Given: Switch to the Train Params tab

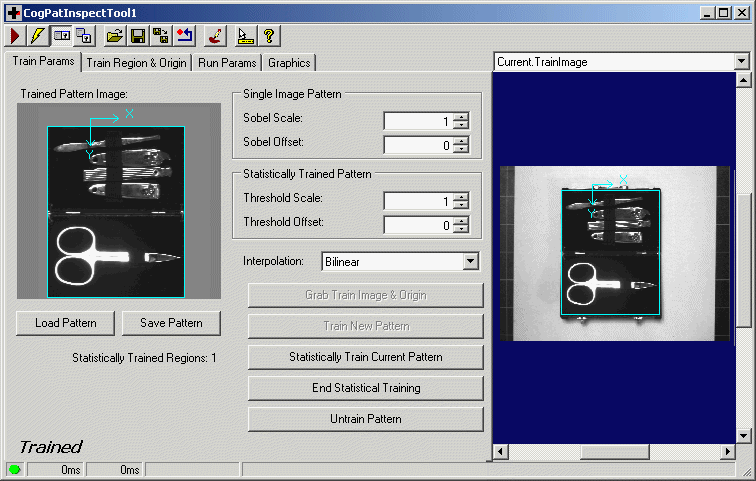Looking at the screenshot, I should (43, 61).
